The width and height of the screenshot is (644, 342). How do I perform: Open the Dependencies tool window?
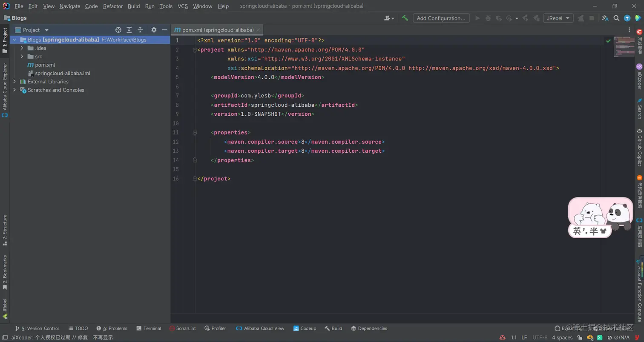369,328
